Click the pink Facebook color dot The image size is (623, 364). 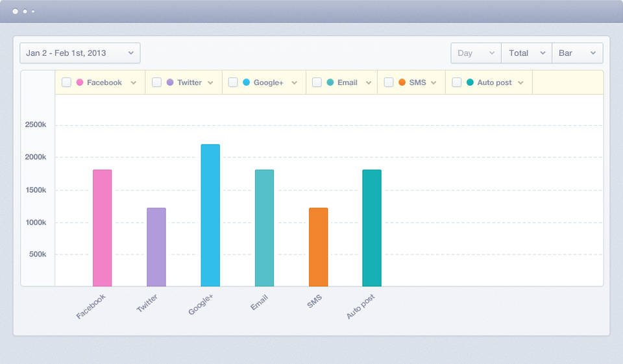(80, 82)
